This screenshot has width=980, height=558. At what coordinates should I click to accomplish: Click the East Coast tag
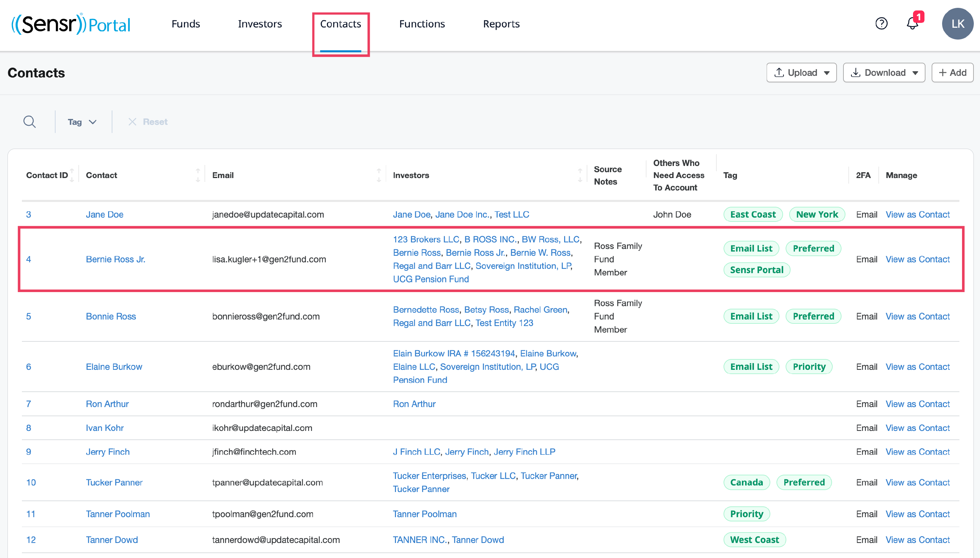coord(753,215)
